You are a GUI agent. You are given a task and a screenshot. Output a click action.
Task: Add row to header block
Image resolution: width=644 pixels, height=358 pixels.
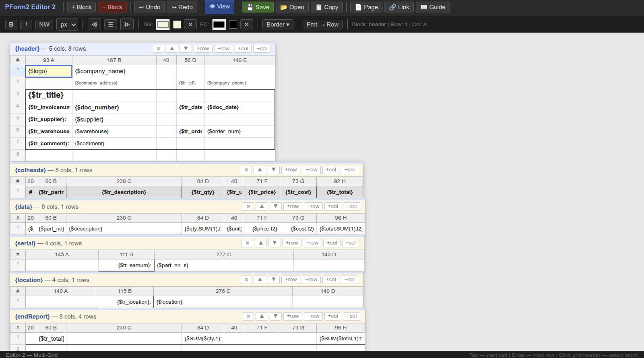pyautogui.click(x=203, y=49)
